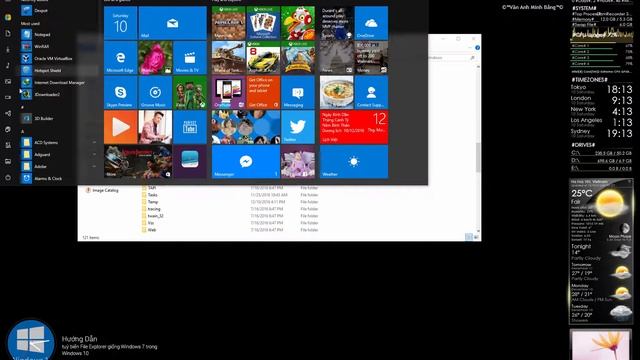Click the File Explorer search box
Screen dimensions: 640x360
tap(452, 58)
